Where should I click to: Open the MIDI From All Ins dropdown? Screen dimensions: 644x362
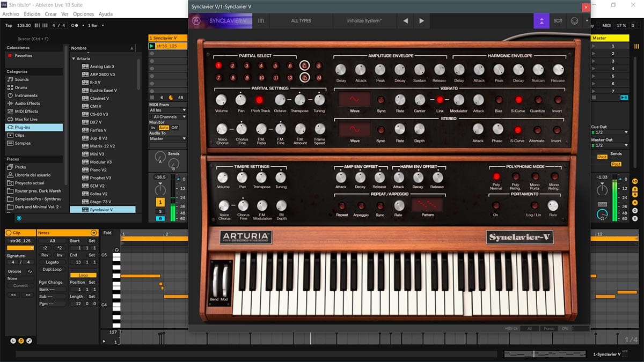pyautogui.click(x=168, y=110)
